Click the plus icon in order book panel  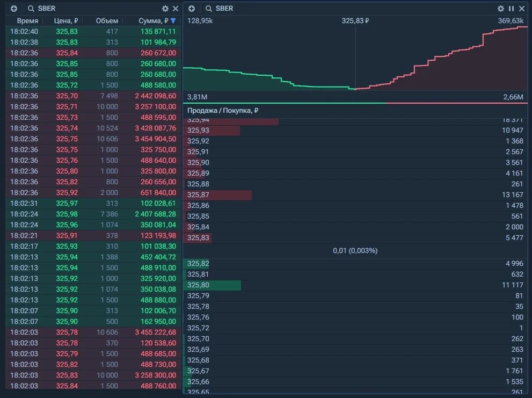tap(192, 9)
